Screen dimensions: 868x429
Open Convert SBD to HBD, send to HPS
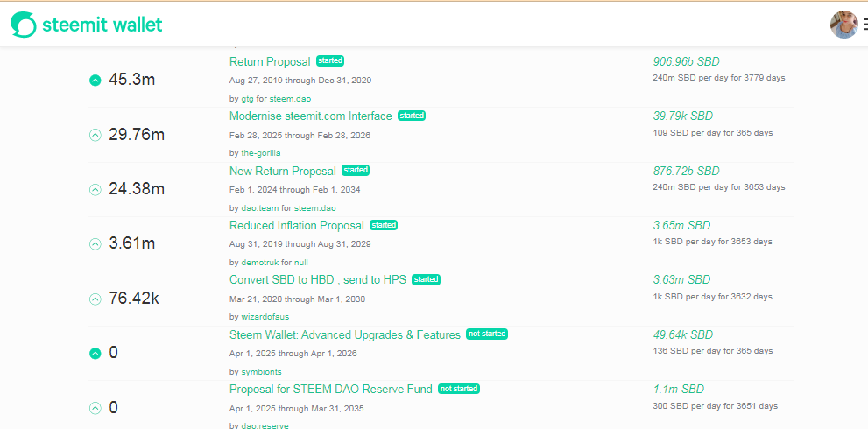pos(318,279)
